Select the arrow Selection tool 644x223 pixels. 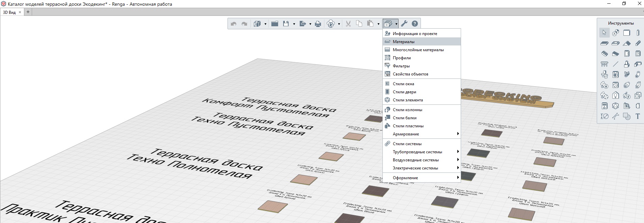click(604, 33)
